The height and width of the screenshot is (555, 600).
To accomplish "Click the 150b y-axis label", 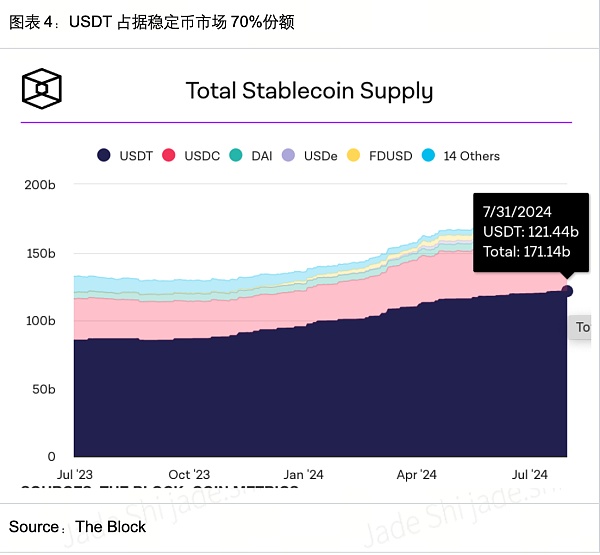I will pyautogui.click(x=38, y=253).
